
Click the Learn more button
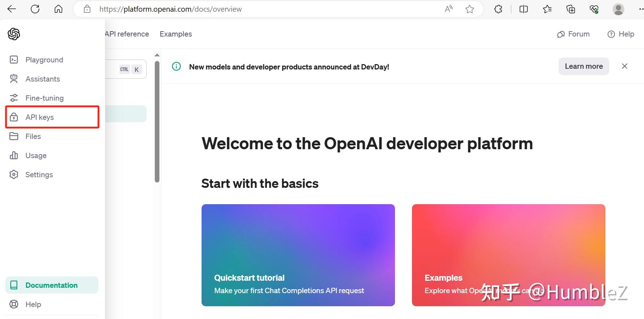[x=583, y=66]
